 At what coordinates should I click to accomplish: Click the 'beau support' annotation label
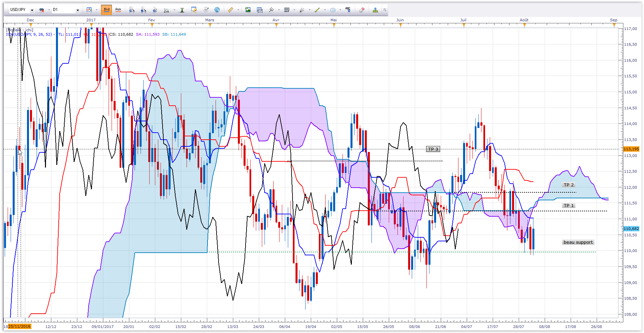tap(578, 242)
